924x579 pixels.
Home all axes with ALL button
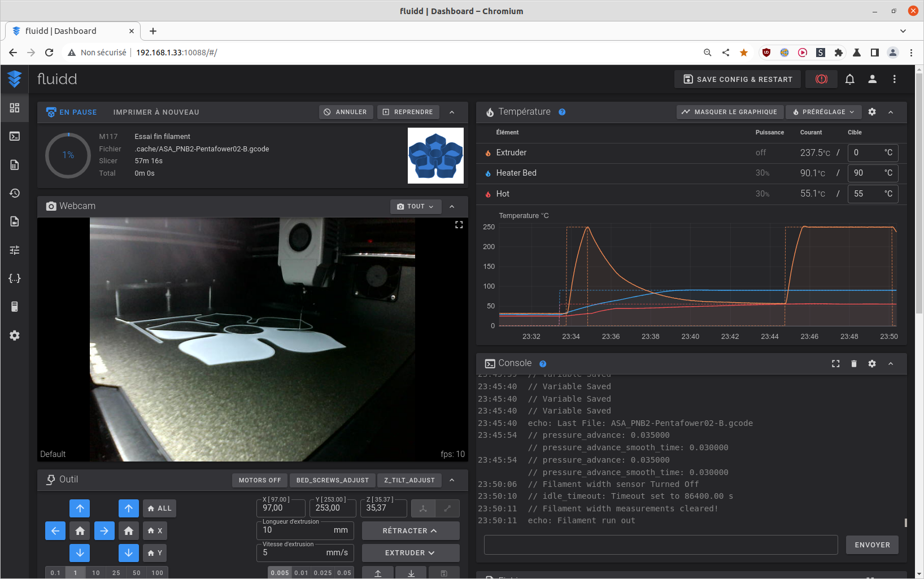click(x=159, y=508)
